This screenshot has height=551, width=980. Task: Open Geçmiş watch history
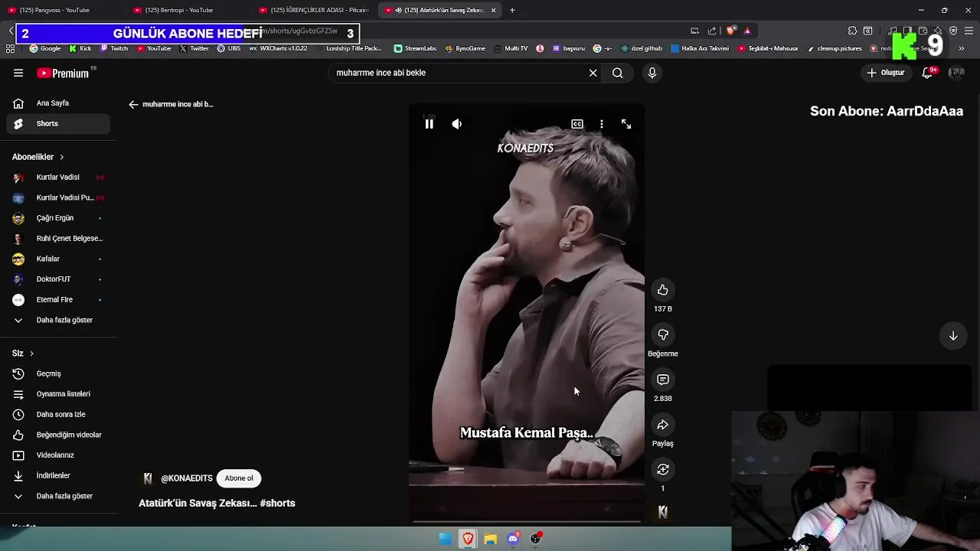pos(58,373)
